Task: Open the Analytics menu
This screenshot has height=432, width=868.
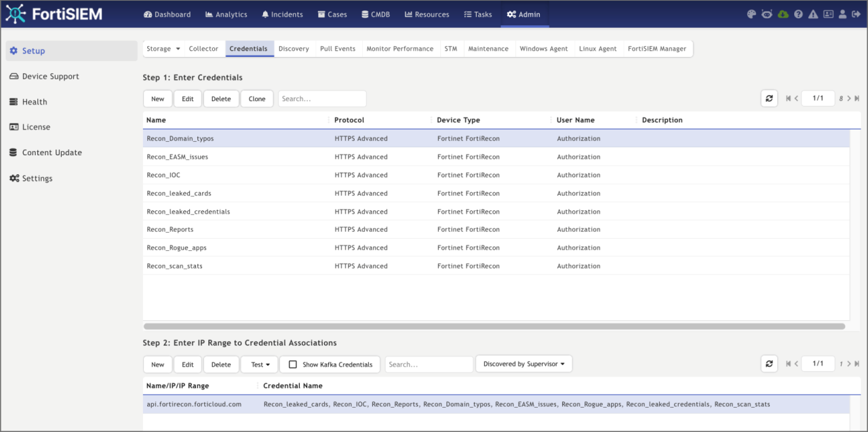Action: tap(226, 14)
